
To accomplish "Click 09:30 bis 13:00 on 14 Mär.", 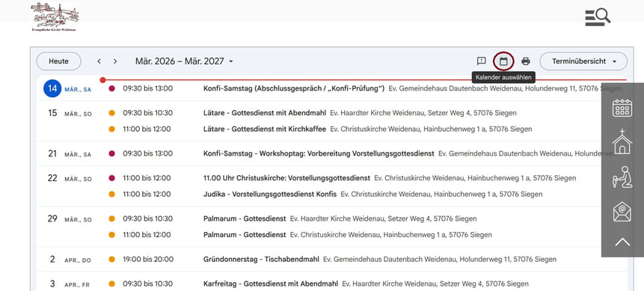I will click(x=148, y=88).
